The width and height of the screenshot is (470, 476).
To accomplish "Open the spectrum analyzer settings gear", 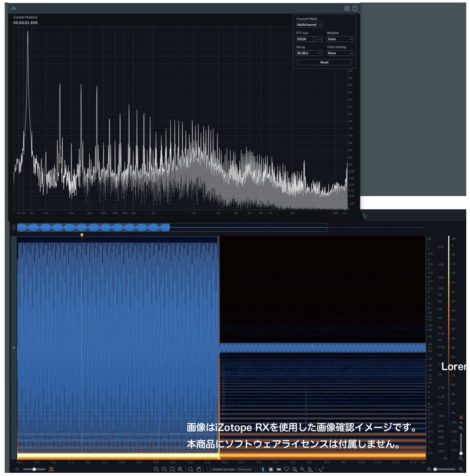I will (x=346, y=8).
